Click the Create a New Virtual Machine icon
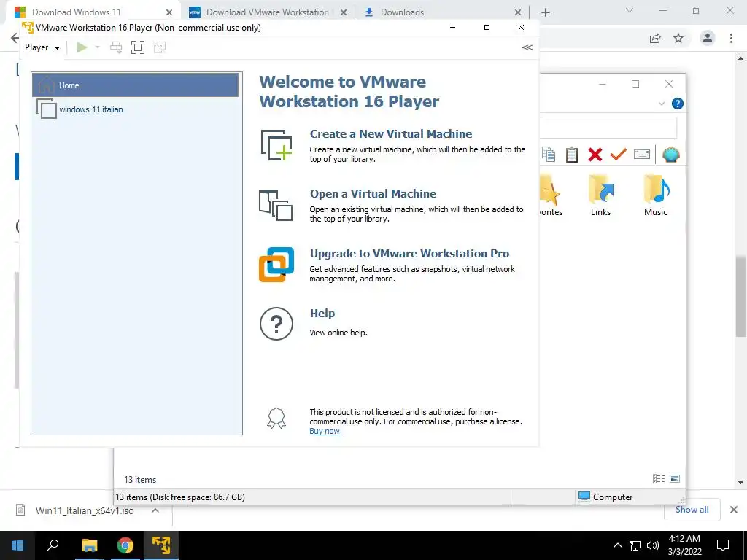Viewport: 747px width, 560px height. pos(276,145)
